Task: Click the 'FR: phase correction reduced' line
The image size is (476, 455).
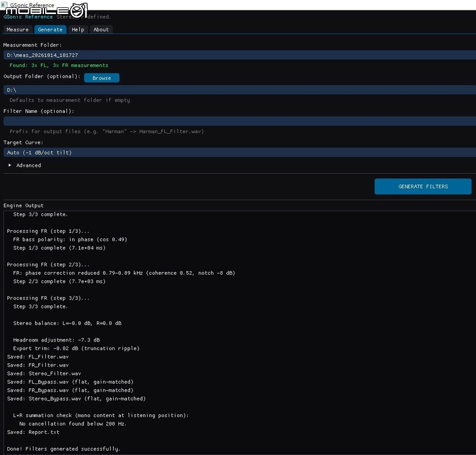Action: pos(124,273)
